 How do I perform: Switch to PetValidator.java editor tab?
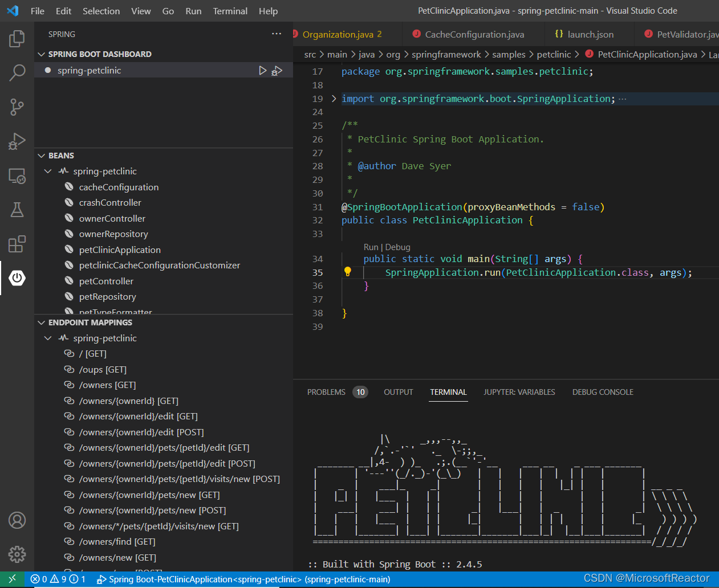point(677,34)
